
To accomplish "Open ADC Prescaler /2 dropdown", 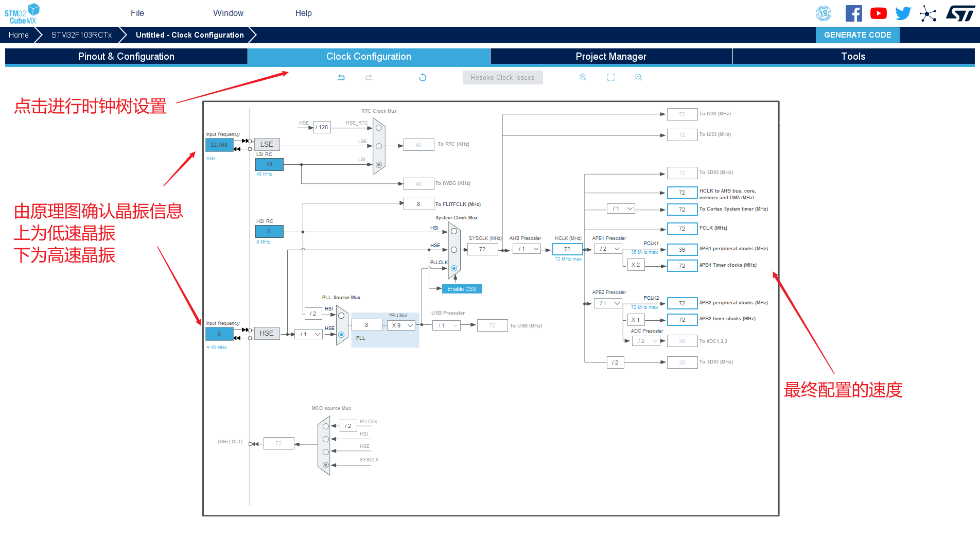I will coord(646,341).
